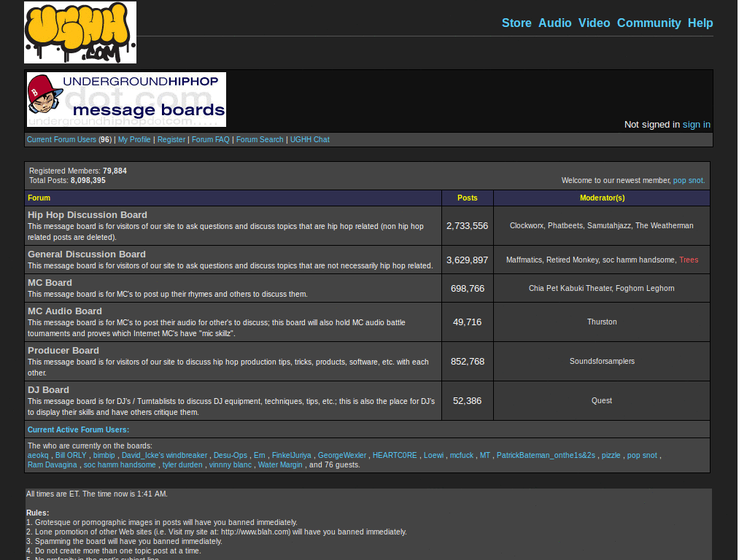View GeorgeWexler's profile

[342, 455]
